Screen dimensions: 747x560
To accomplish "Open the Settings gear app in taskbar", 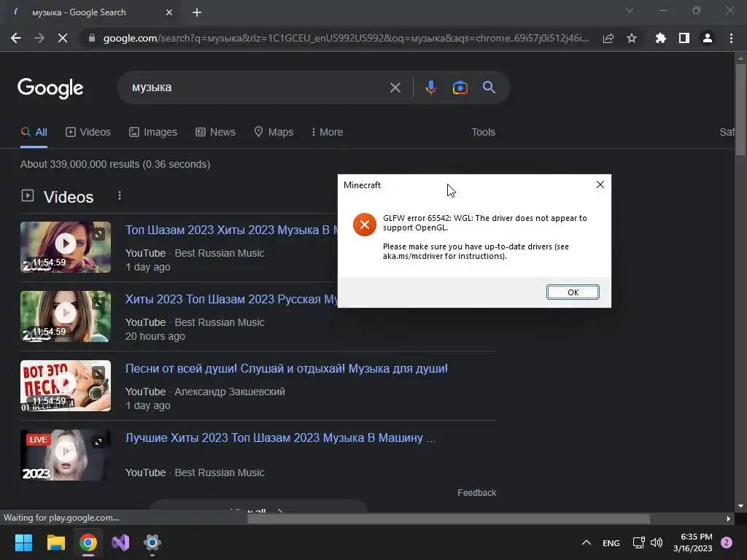I will click(152, 542).
